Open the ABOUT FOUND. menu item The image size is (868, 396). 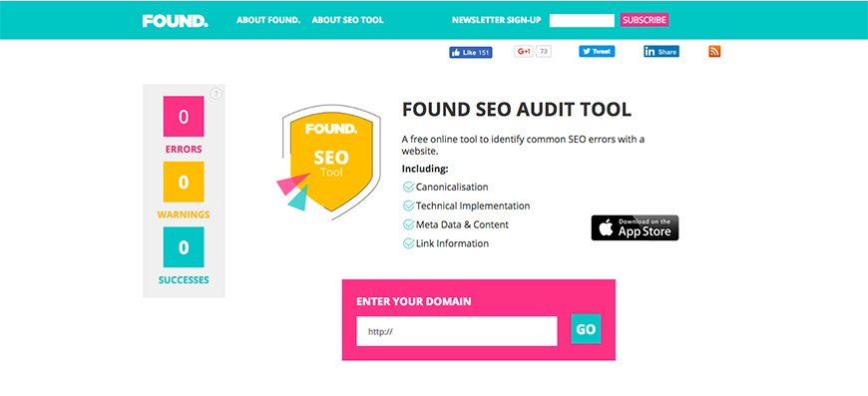tap(268, 20)
